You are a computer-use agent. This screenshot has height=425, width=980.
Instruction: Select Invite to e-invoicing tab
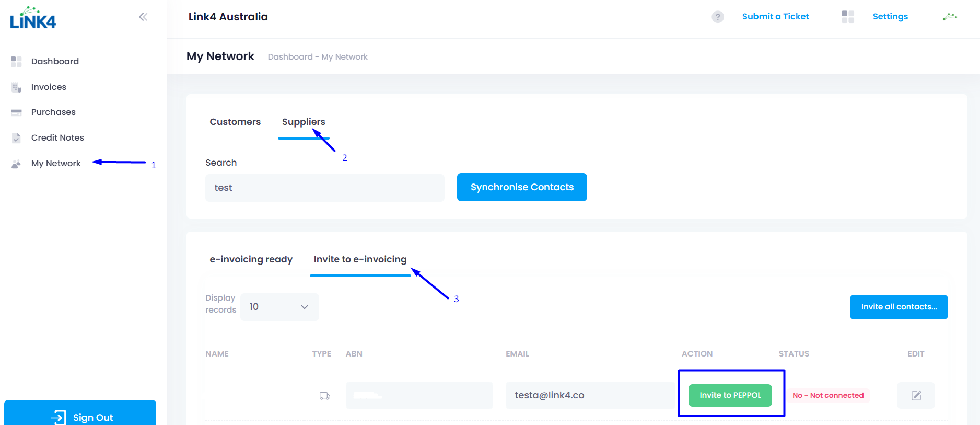point(360,259)
